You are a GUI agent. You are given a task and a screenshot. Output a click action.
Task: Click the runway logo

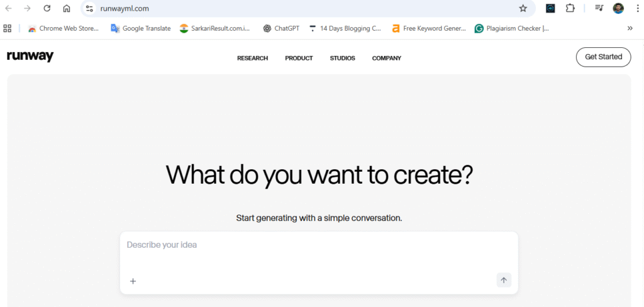30,57
